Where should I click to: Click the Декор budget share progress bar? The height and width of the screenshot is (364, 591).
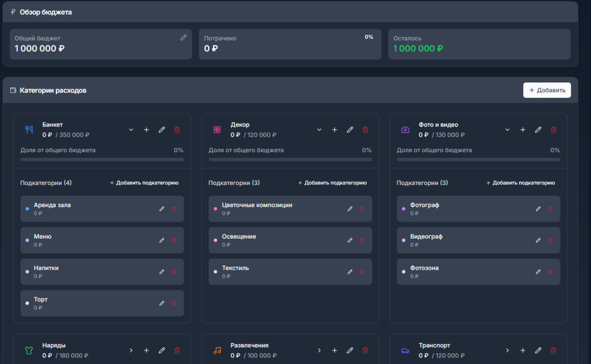point(290,160)
